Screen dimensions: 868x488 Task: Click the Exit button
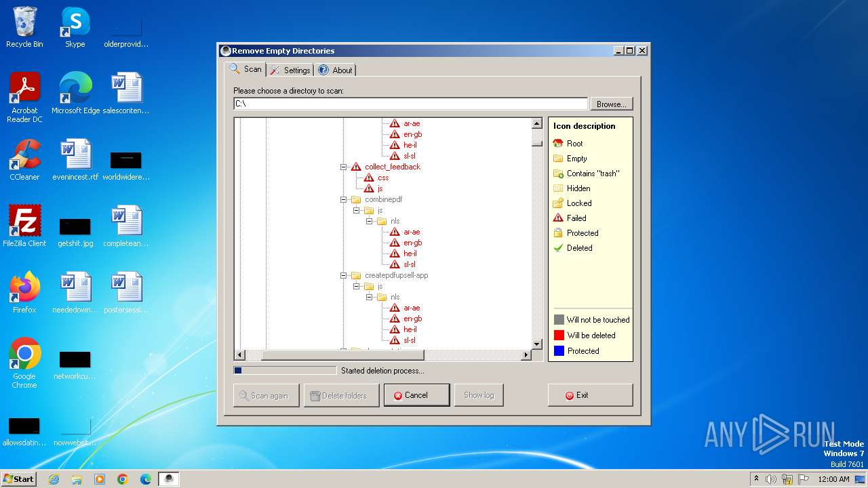[x=590, y=395]
